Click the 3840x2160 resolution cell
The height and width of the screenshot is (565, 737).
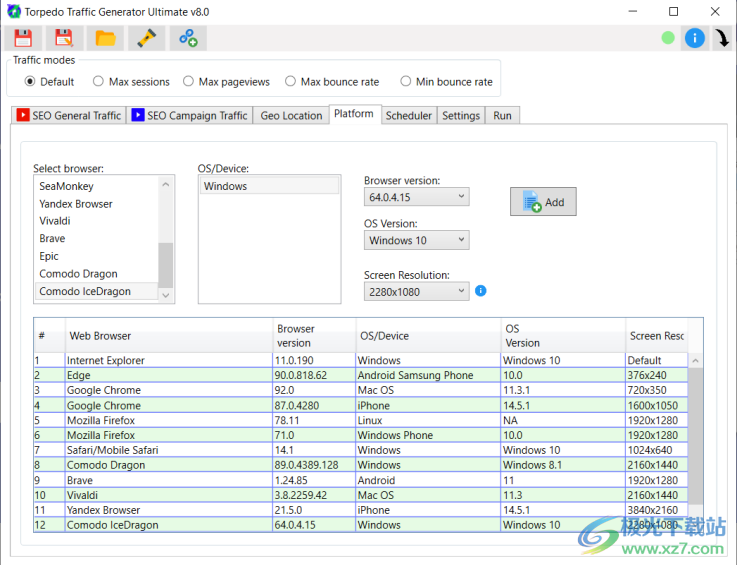point(657,510)
